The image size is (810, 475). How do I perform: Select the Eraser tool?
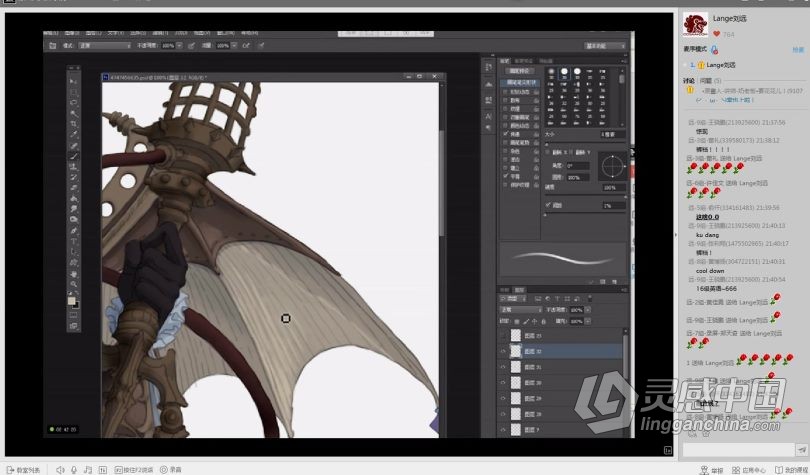(x=73, y=188)
